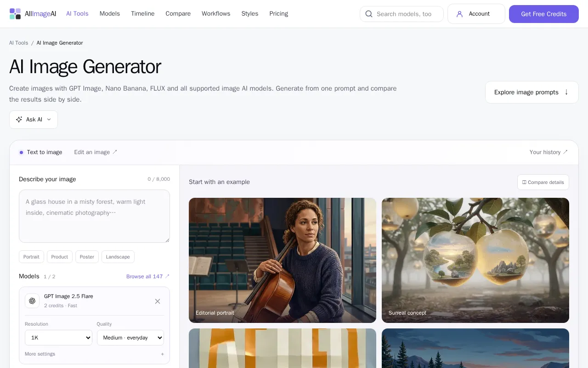Click the Account person icon
588x368 pixels.
pos(459,14)
